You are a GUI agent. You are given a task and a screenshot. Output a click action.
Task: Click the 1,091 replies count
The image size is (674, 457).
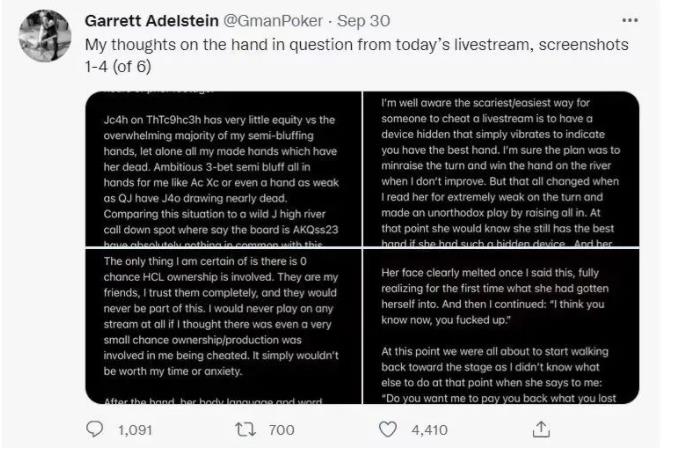134,430
